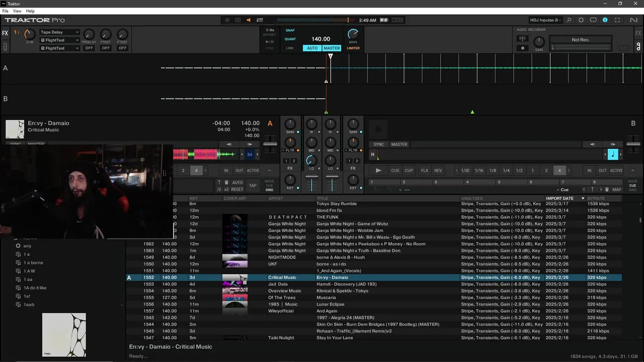
Task: Toggle fullscreen icon in header
Action: tap(618, 20)
